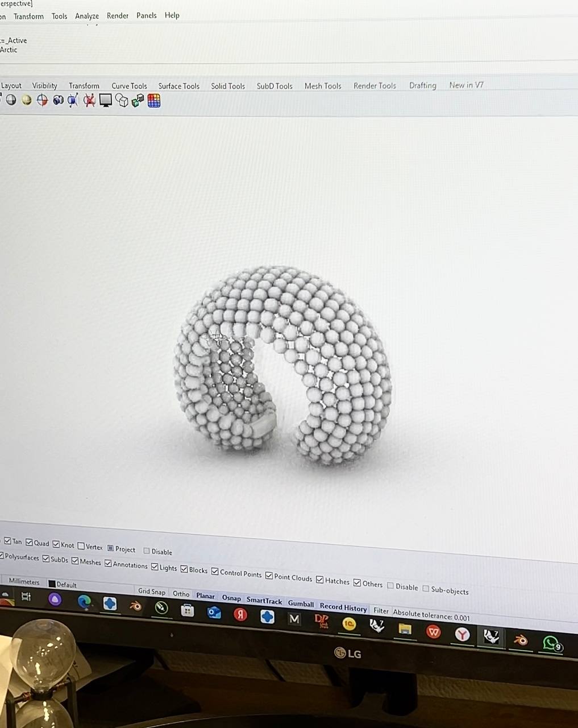The width and height of the screenshot is (578, 728).
Task: Select Shaded display mode sphere icon
Action: click(x=11, y=100)
